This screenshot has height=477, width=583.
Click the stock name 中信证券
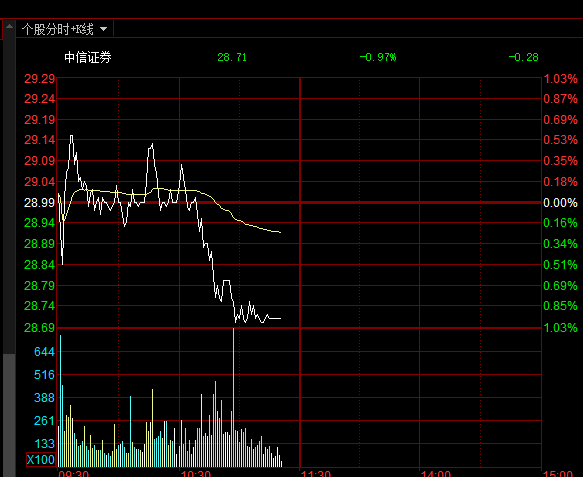pos(88,57)
